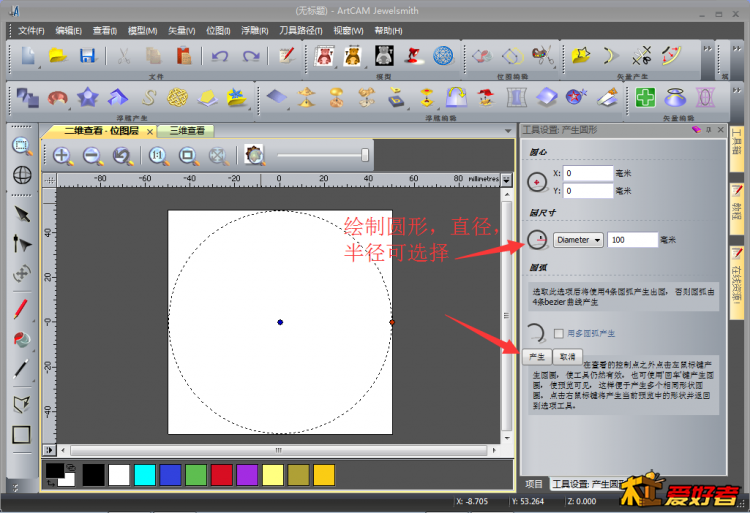Open the 编辑(E) menu
The width and height of the screenshot is (750, 513).
(68, 31)
